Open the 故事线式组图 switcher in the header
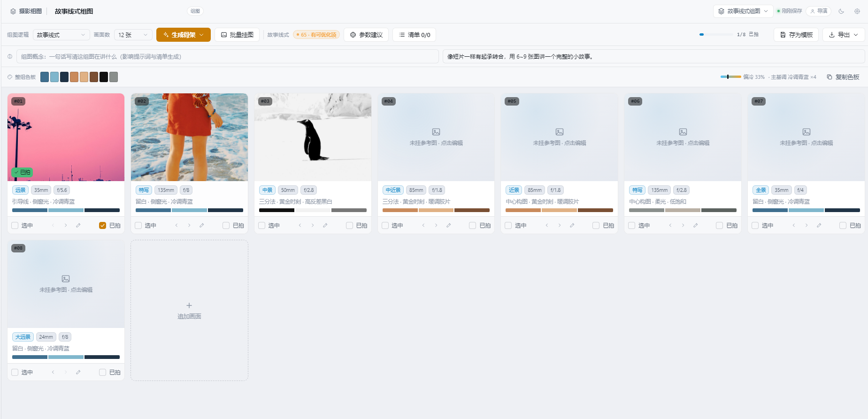868x419 pixels. [x=743, y=11]
